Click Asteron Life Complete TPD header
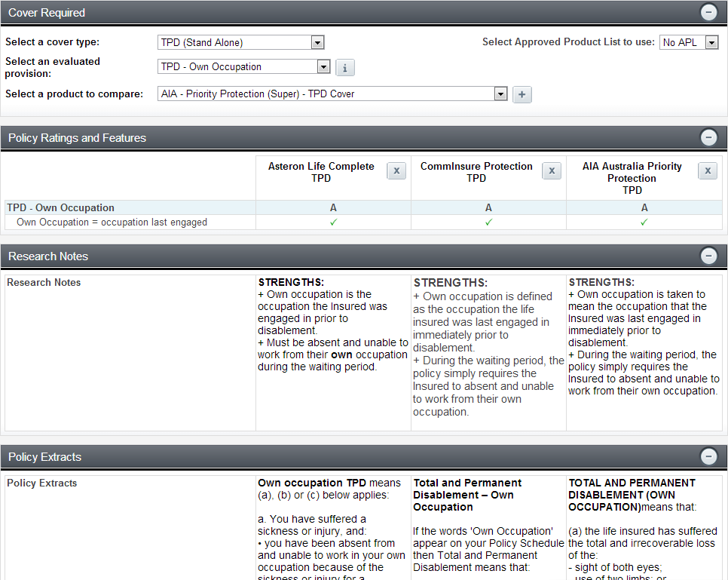728x580 pixels. [x=321, y=172]
